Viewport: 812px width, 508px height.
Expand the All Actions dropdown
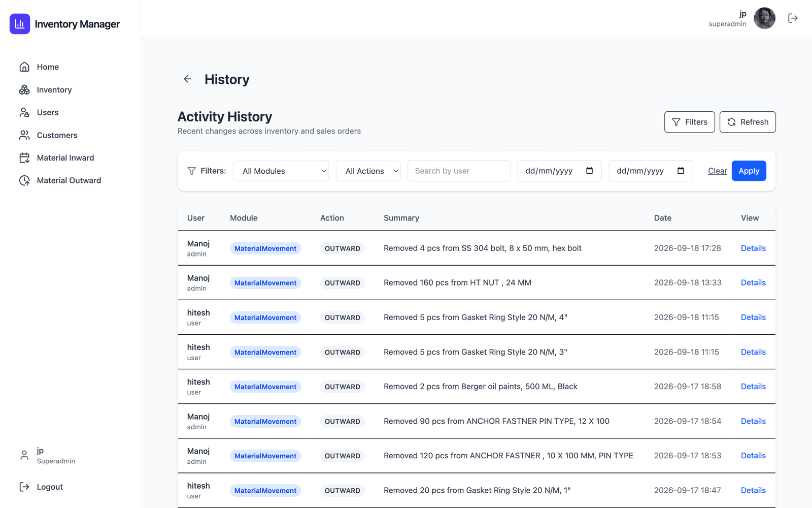click(x=368, y=171)
